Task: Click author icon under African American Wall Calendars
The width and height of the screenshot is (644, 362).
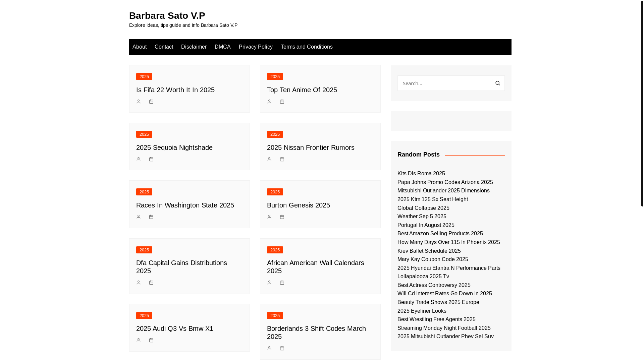Action: [x=269, y=283]
